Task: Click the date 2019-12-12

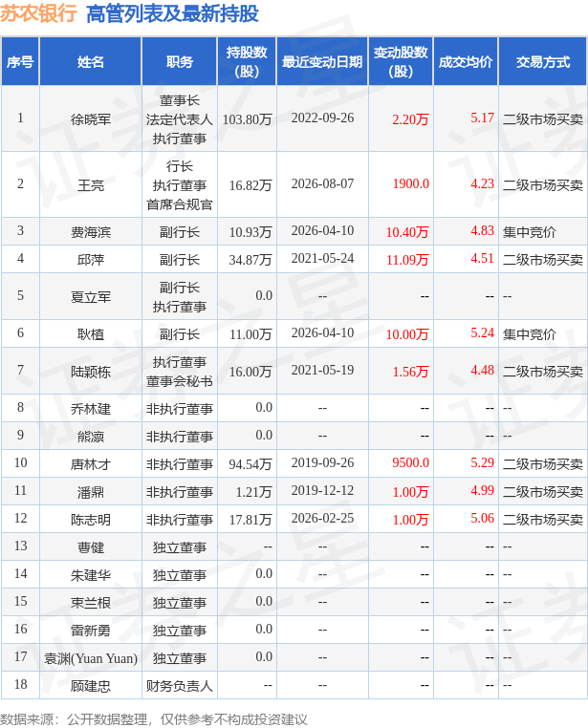Action: (x=322, y=490)
